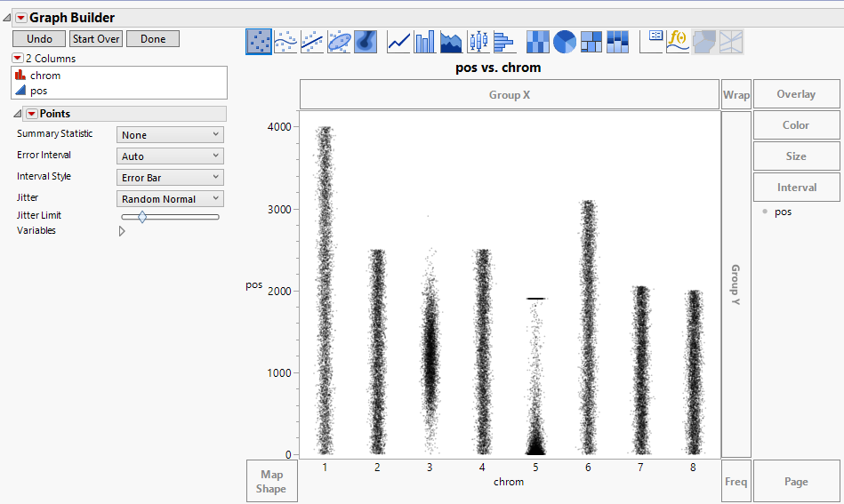844x504 pixels.
Task: Expand the Variables disclosure triangle
Action: [122, 231]
